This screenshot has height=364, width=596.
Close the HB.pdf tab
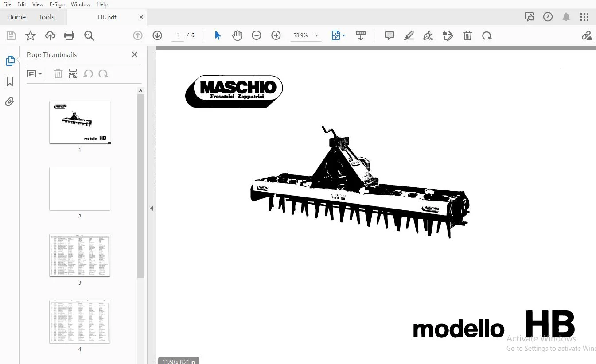(141, 17)
